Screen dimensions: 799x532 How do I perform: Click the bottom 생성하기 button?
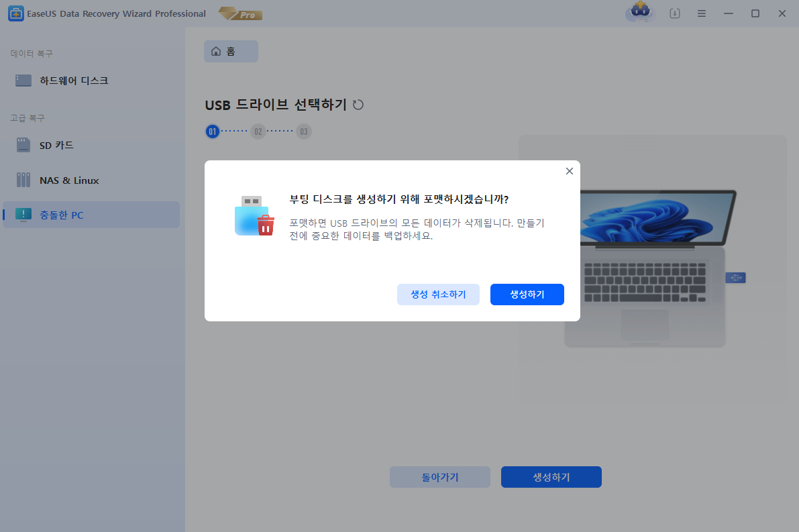(x=551, y=477)
